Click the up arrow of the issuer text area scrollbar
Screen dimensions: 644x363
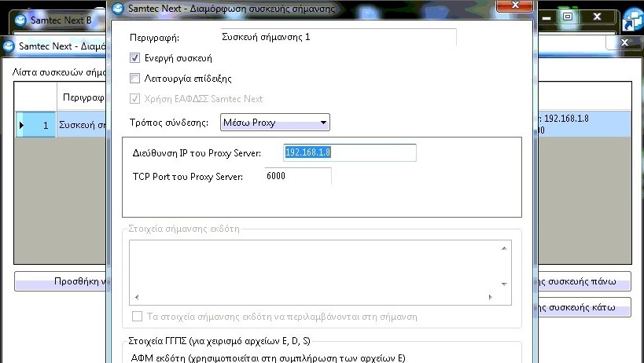click(504, 248)
